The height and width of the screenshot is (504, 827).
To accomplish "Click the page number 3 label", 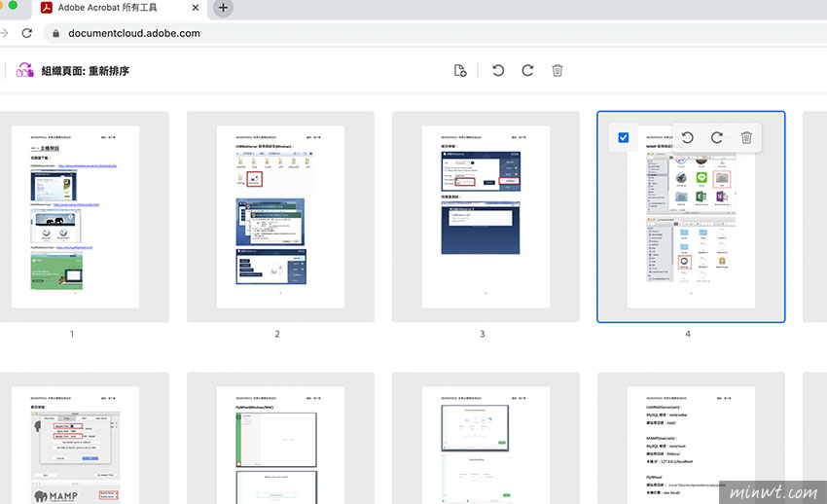I will click(x=482, y=334).
